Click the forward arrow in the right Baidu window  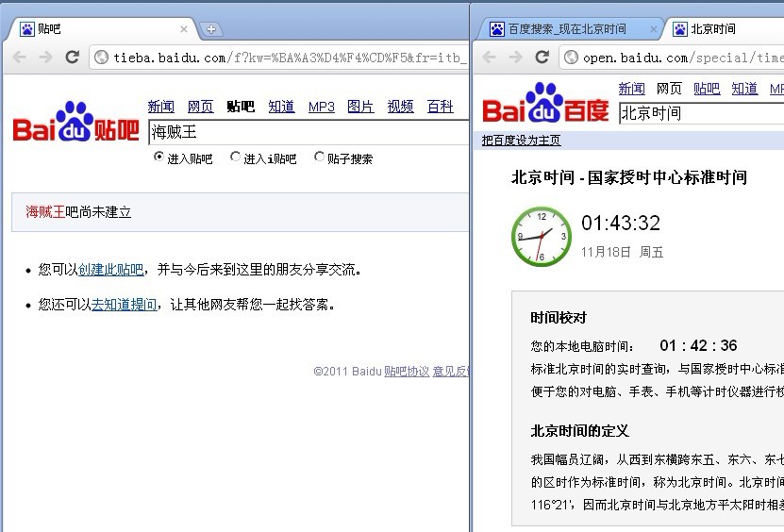pos(516,57)
